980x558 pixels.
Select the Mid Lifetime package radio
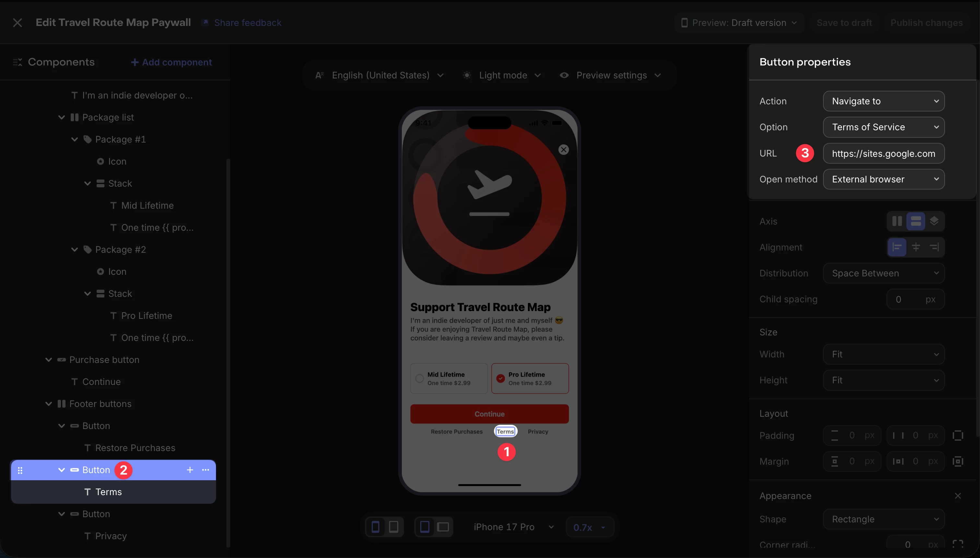(419, 378)
